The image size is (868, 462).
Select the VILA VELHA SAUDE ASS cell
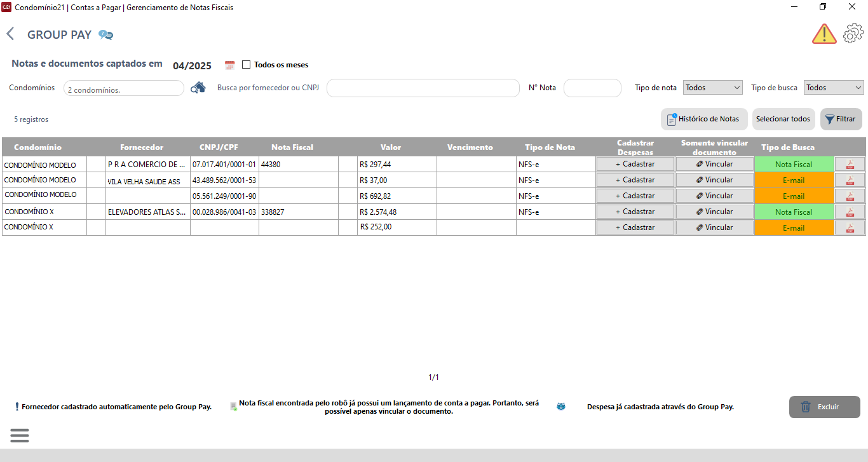point(148,180)
